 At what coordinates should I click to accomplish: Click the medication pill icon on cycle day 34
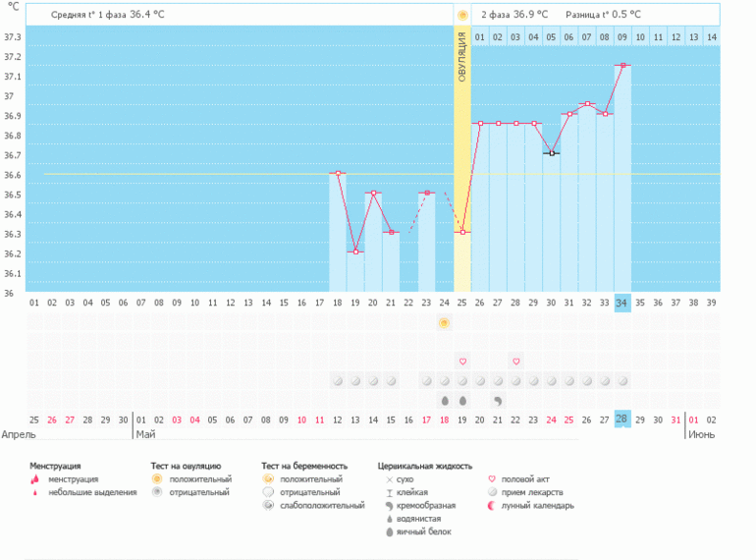coord(622,381)
